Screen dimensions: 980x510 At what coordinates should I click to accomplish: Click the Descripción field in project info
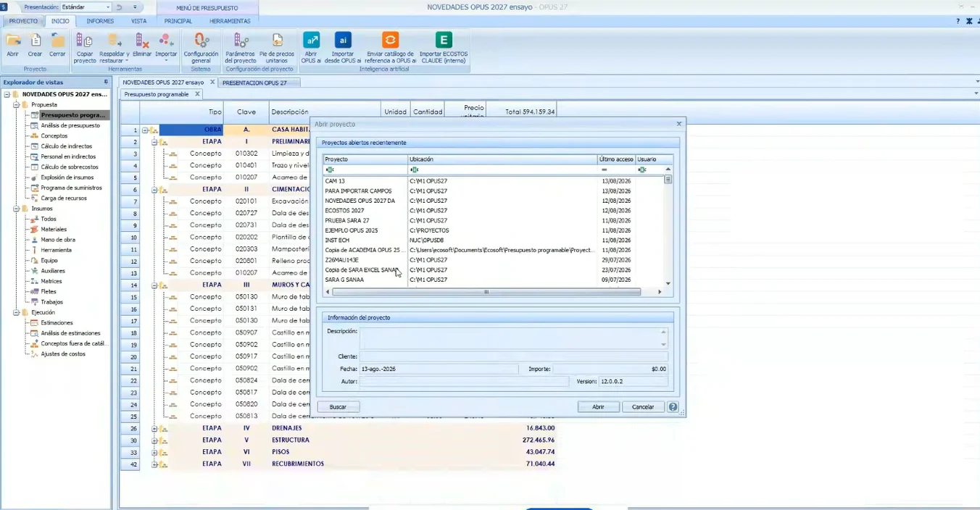[513, 337]
